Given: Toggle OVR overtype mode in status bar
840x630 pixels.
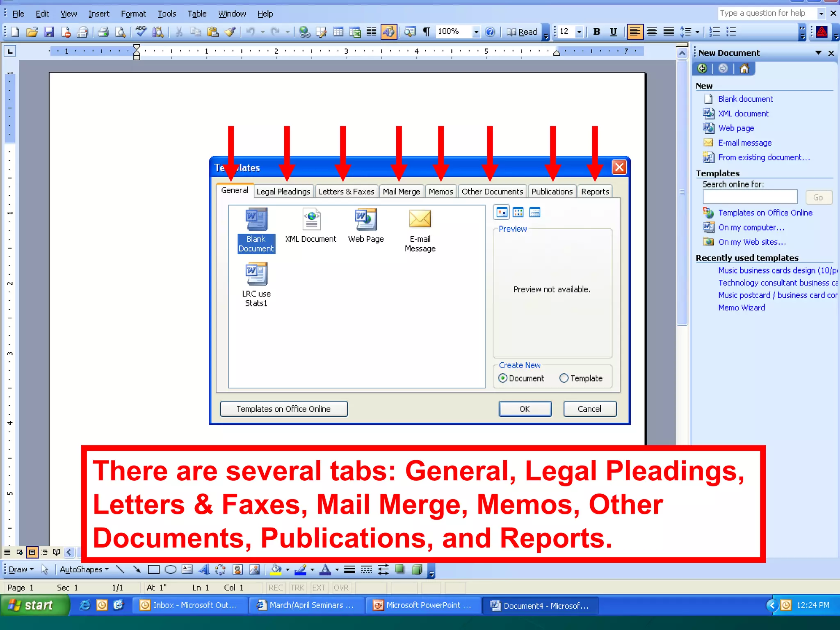Looking at the screenshot, I should 341,588.
